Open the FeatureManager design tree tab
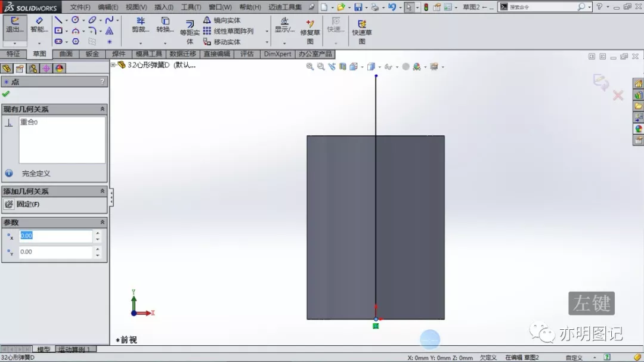This screenshot has height=362, width=644. click(x=7, y=68)
